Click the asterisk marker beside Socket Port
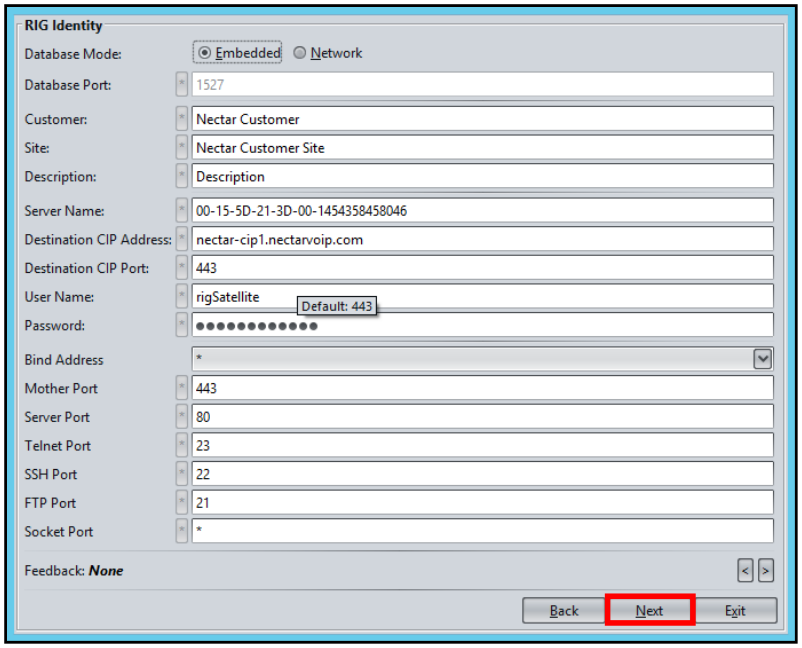 pyautogui.click(x=182, y=531)
